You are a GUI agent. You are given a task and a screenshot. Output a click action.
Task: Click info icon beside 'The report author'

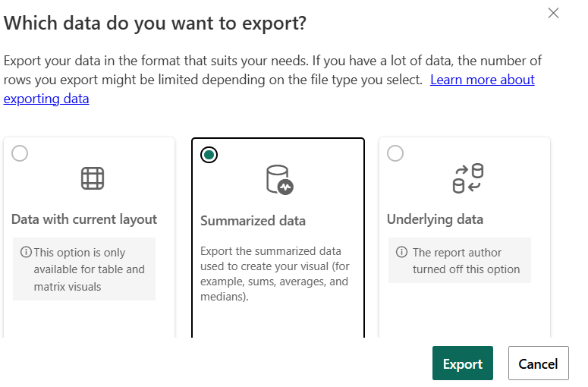401,252
